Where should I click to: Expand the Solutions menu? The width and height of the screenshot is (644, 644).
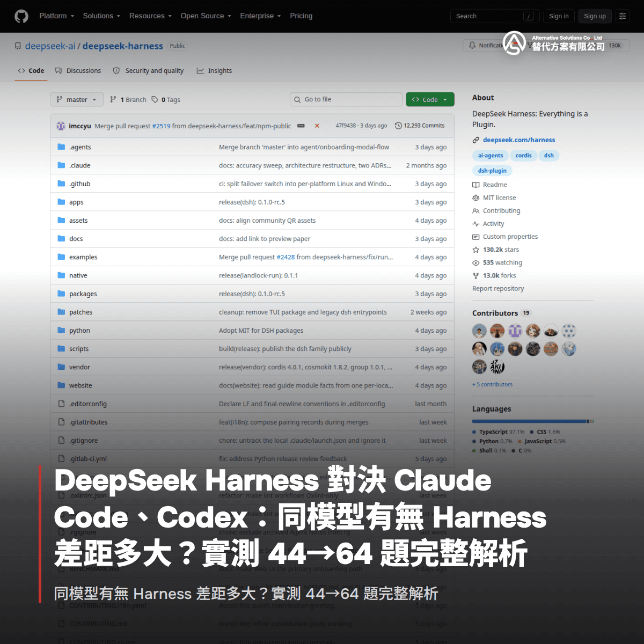(x=101, y=16)
